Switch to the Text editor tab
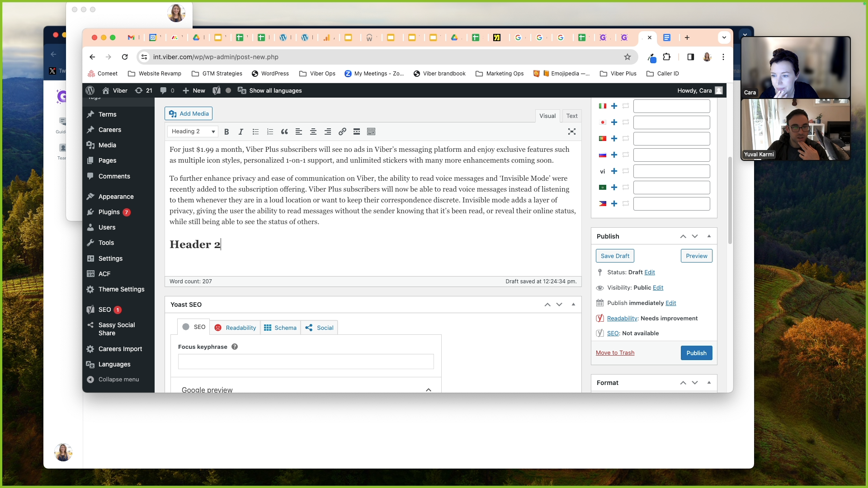The height and width of the screenshot is (488, 868). click(x=571, y=116)
